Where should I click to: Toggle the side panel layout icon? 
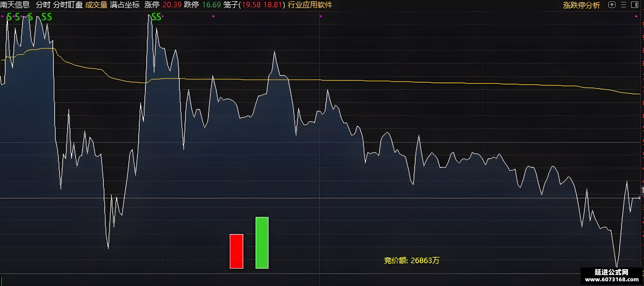pyautogui.click(x=635, y=5)
